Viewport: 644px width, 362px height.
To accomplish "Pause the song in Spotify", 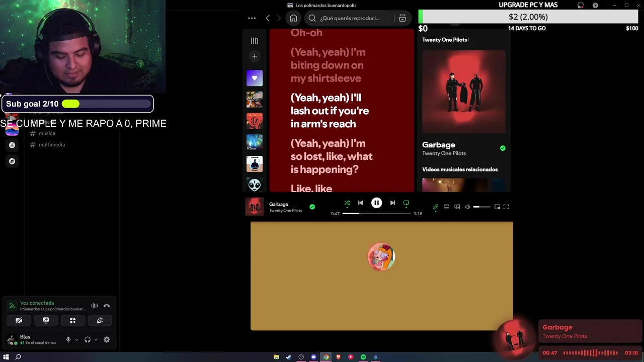I will click(376, 203).
